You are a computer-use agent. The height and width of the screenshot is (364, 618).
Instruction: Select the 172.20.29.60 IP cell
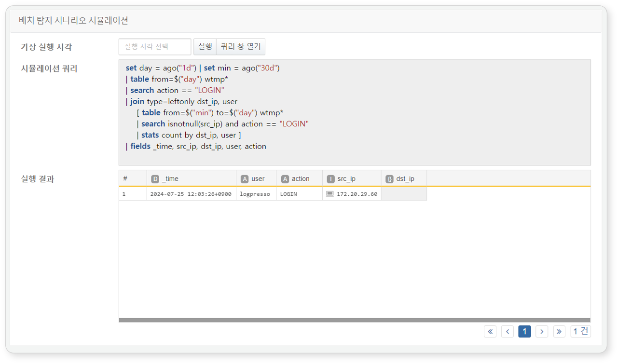point(352,194)
